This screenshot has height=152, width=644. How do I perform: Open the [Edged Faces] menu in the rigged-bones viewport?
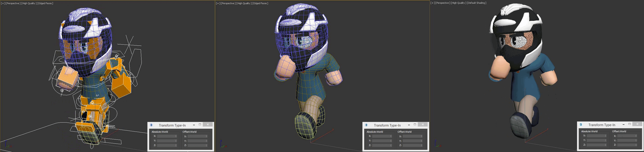[x=45, y=3]
